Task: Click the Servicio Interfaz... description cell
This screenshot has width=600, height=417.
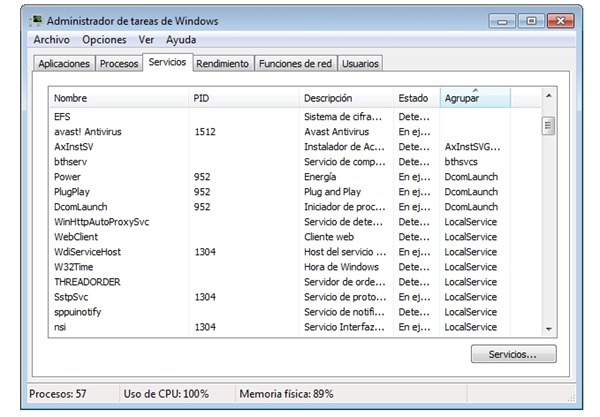Action: pos(344,327)
